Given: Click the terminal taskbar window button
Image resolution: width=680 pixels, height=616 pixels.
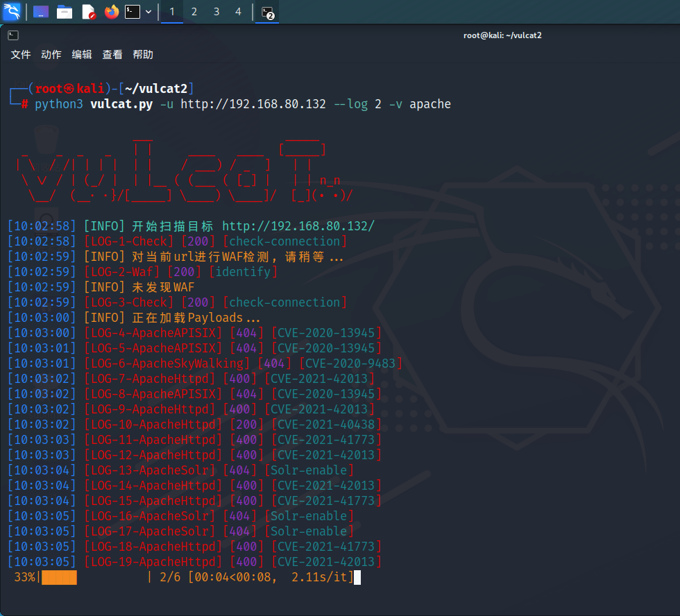Looking at the screenshot, I should (267, 12).
